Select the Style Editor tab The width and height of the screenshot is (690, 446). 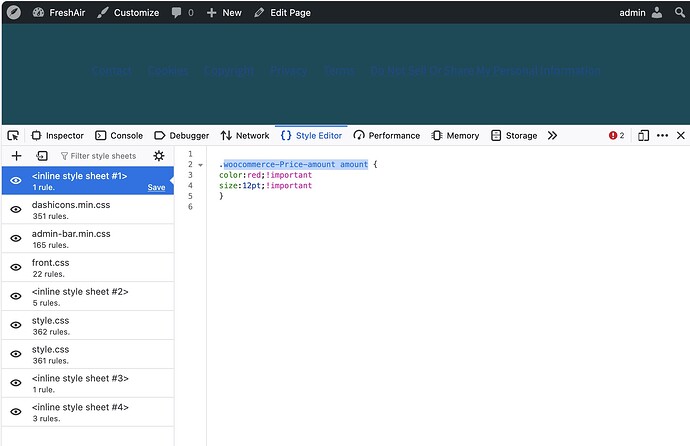click(311, 135)
